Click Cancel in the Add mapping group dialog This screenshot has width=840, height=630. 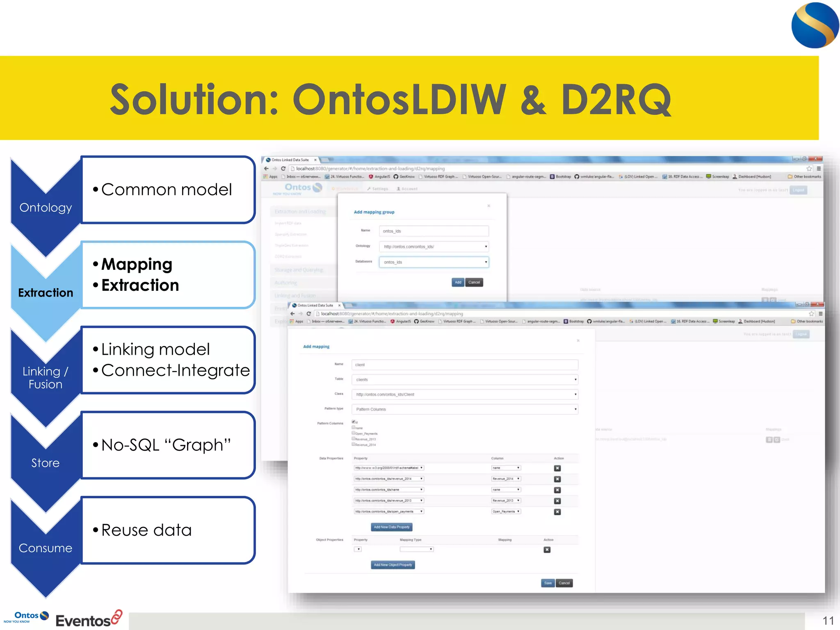(x=474, y=282)
